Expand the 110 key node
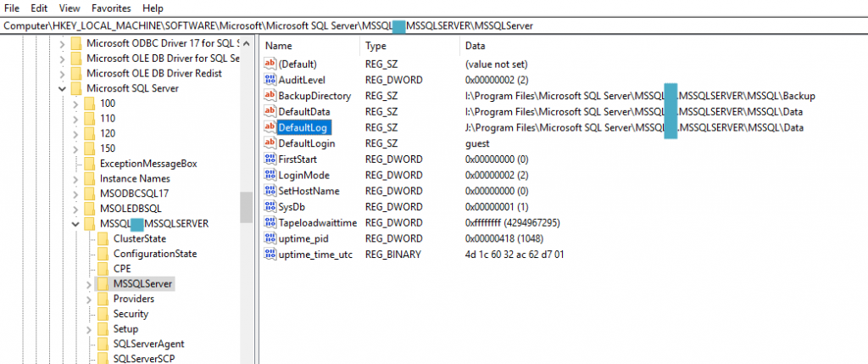Screen dimensions: 868x364 coord(75,119)
